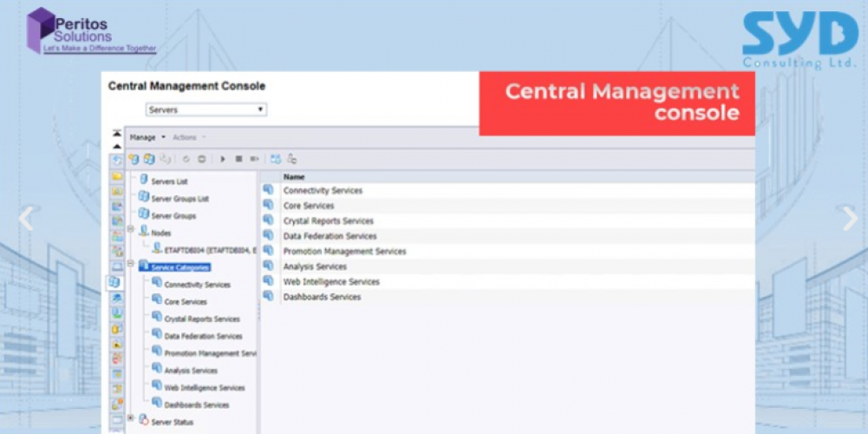Click the first yellow-starred Create server toolbar icon

(134, 159)
